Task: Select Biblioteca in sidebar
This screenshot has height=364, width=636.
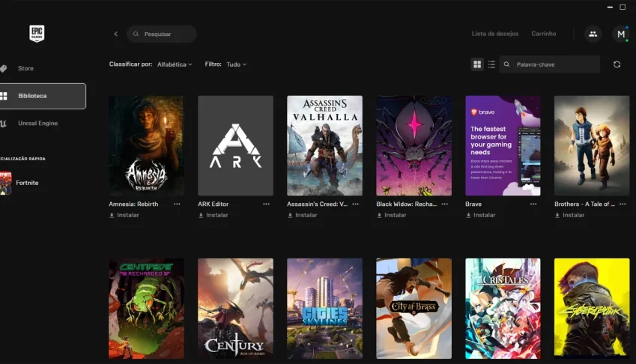Action: (43, 96)
